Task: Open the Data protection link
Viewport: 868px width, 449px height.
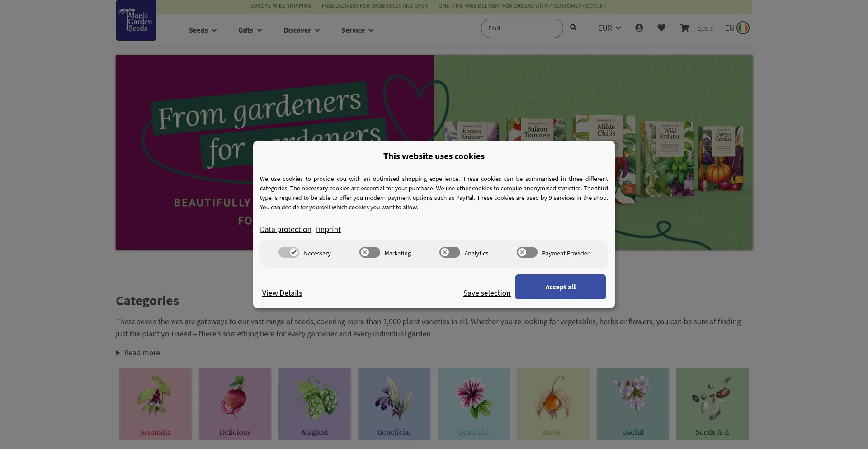Action: (285, 229)
